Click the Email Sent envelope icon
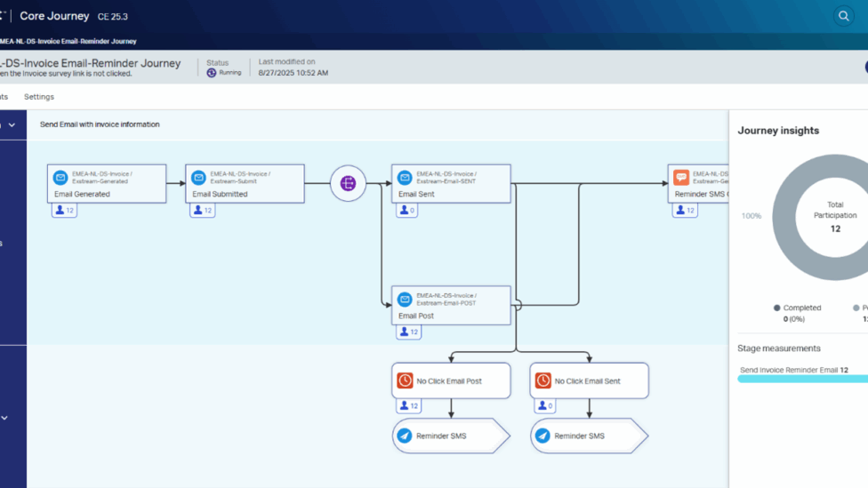868x488 pixels. (405, 178)
